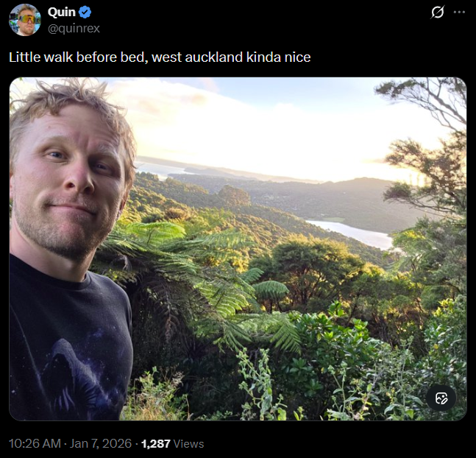Viewport: 476px width, 458px height.
Task: Click the display name Quin
Action: [x=62, y=13]
